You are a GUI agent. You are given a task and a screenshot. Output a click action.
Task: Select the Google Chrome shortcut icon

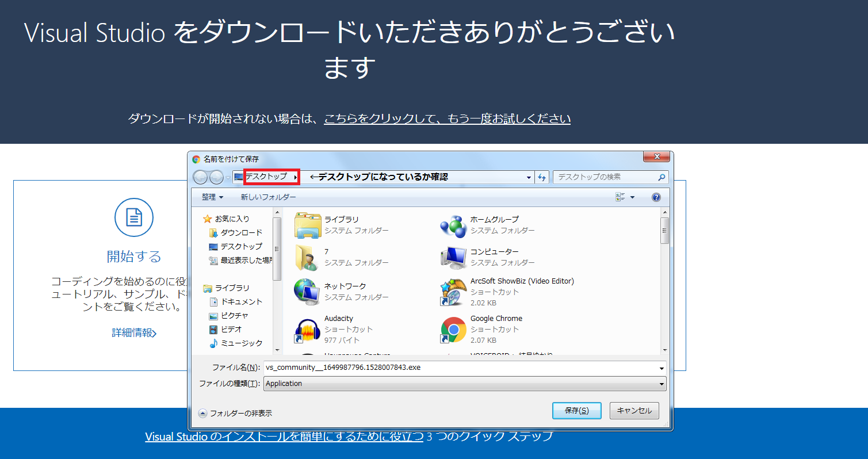coord(454,330)
